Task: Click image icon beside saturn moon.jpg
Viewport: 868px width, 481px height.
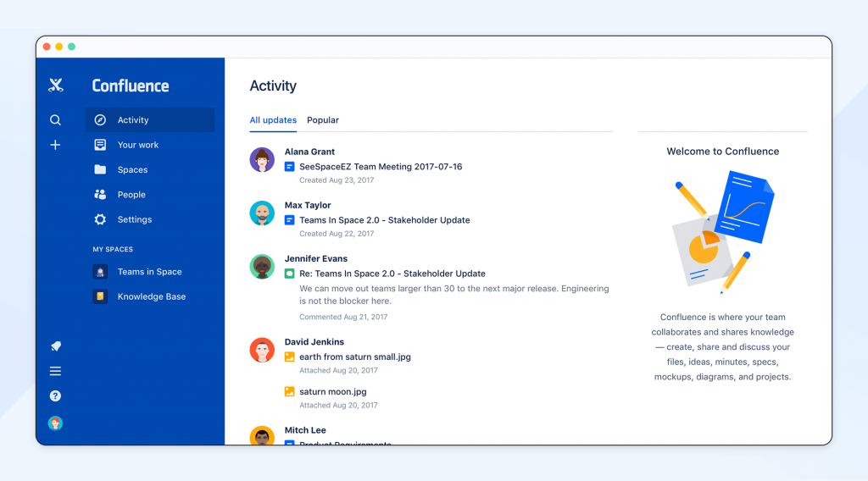Action: pyautogui.click(x=290, y=392)
